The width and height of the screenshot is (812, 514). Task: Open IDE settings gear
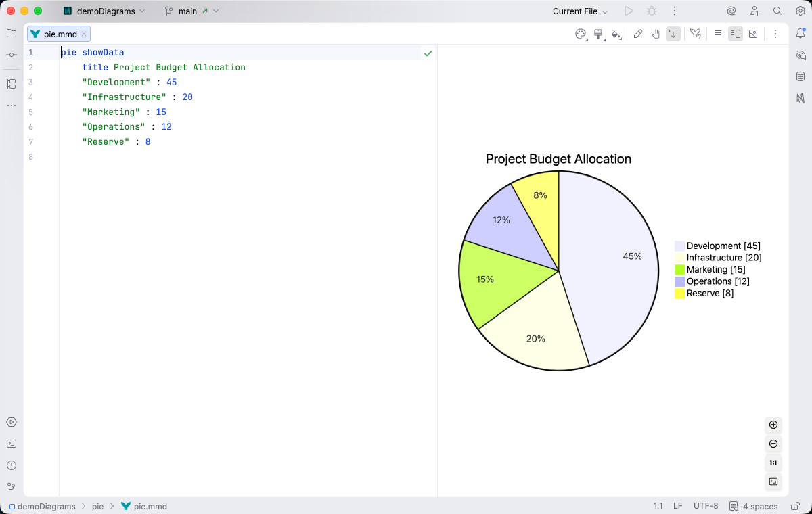click(x=800, y=11)
